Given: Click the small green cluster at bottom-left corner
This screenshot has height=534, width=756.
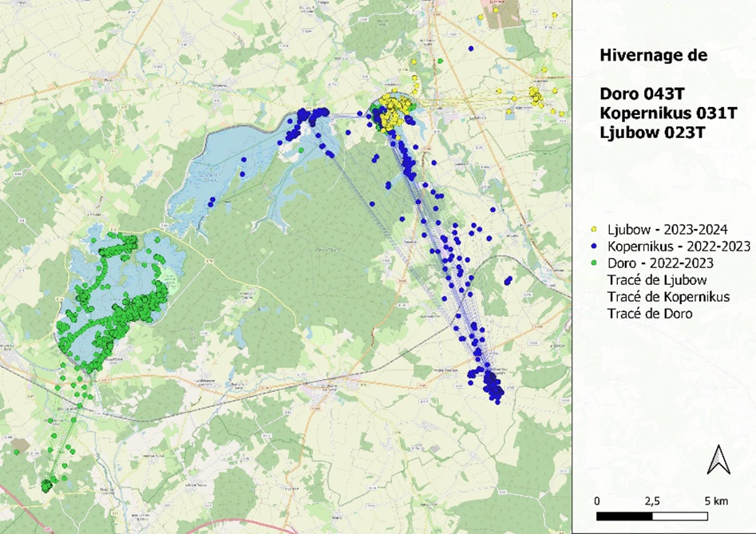Looking at the screenshot, I should (48, 484).
